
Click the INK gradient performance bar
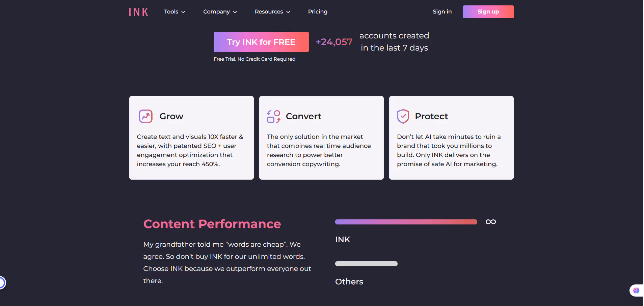click(406, 222)
